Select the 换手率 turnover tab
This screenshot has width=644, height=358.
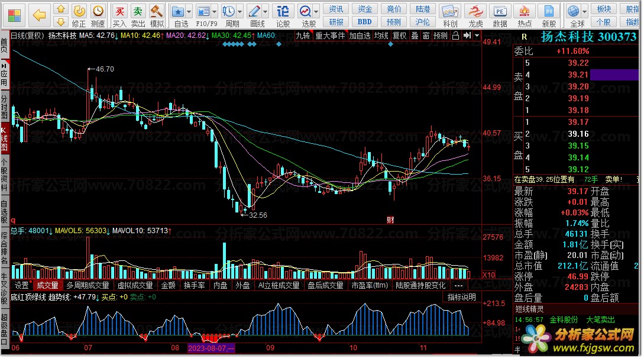[x=195, y=285]
